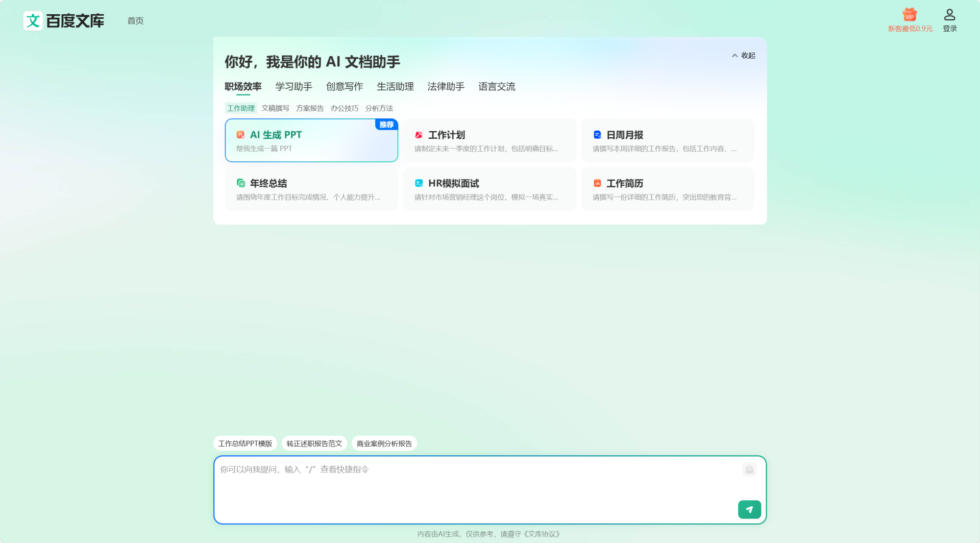
Task: Click the 工作总结PPT模版 suggestion chip
Action: (x=245, y=443)
